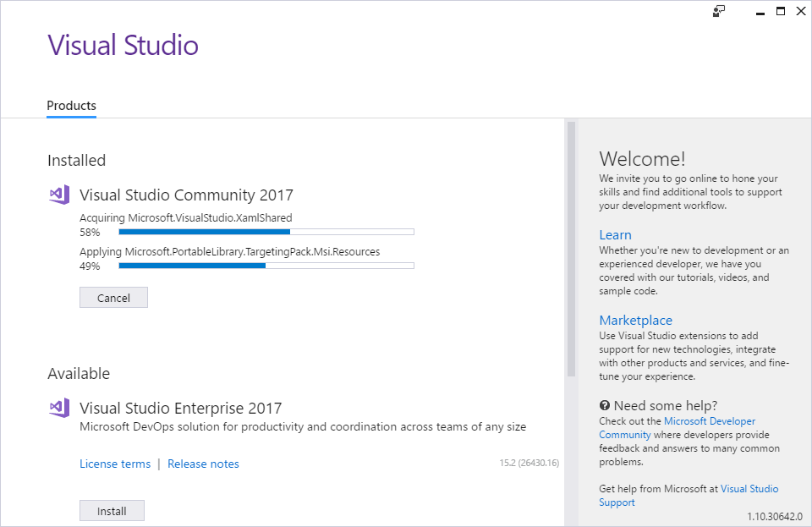The width and height of the screenshot is (812, 527).
Task: Click Visual Studio Enterprise 2017 logo icon
Action: point(59,408)
